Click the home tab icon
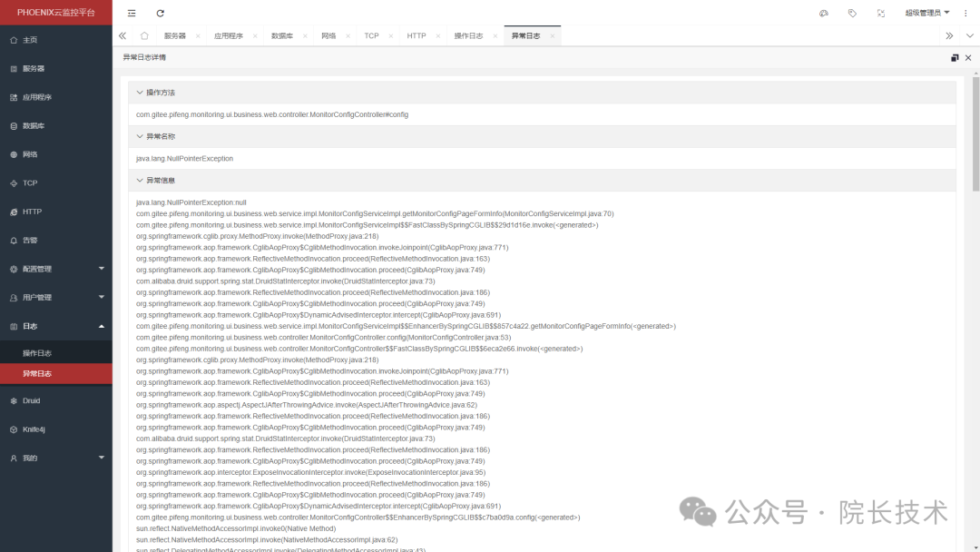The width and height of the screenshot is (980, 552). click(x=144, y=35)
